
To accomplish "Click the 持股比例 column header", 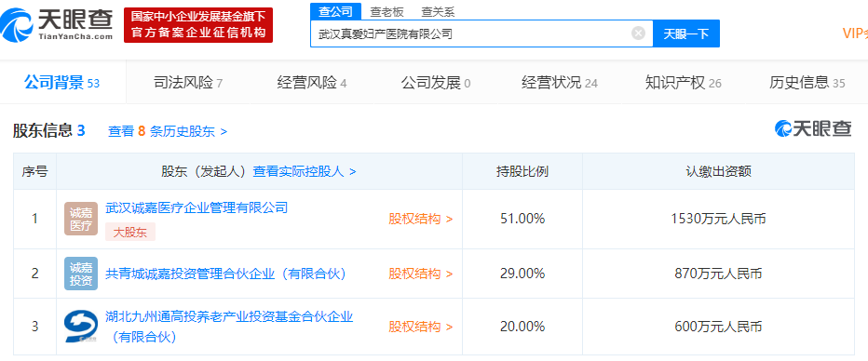I will (522, 171).
